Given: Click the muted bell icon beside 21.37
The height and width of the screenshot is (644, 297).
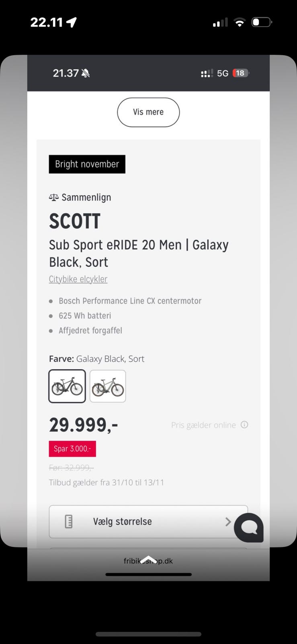Looking at the screenshot, I should tap(86, 73).
